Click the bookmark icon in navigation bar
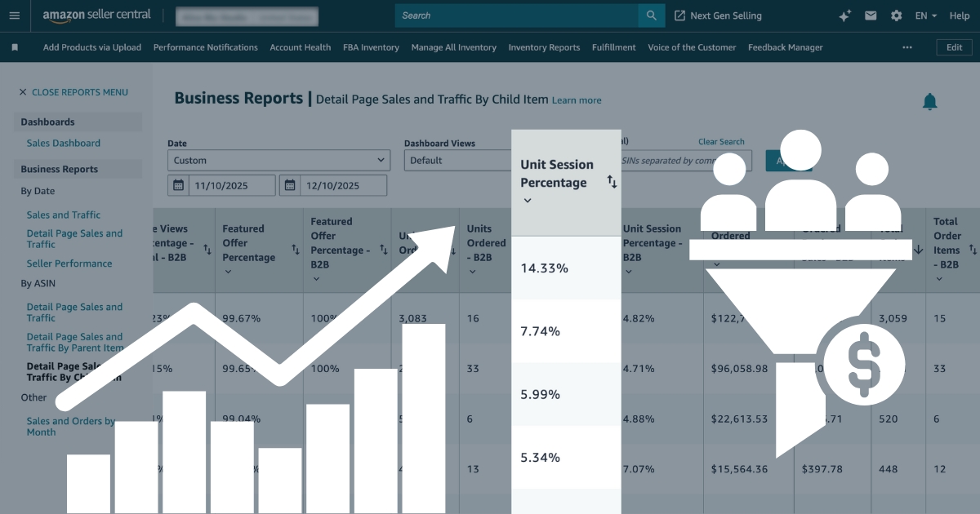This screenshot has width=980, height=514. tap(15, 47)
